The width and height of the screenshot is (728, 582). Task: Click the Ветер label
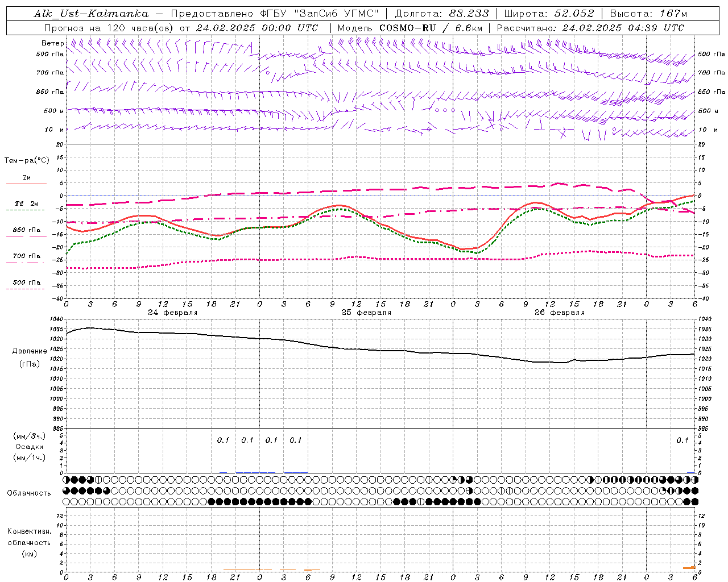click(52, 43)
